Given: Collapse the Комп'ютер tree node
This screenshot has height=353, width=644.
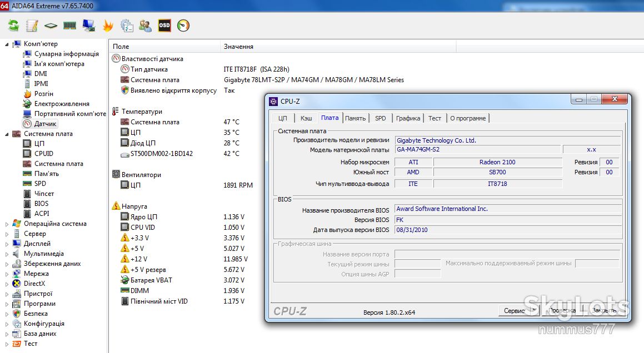Looking at the screenshot, I should click(7, 44).
